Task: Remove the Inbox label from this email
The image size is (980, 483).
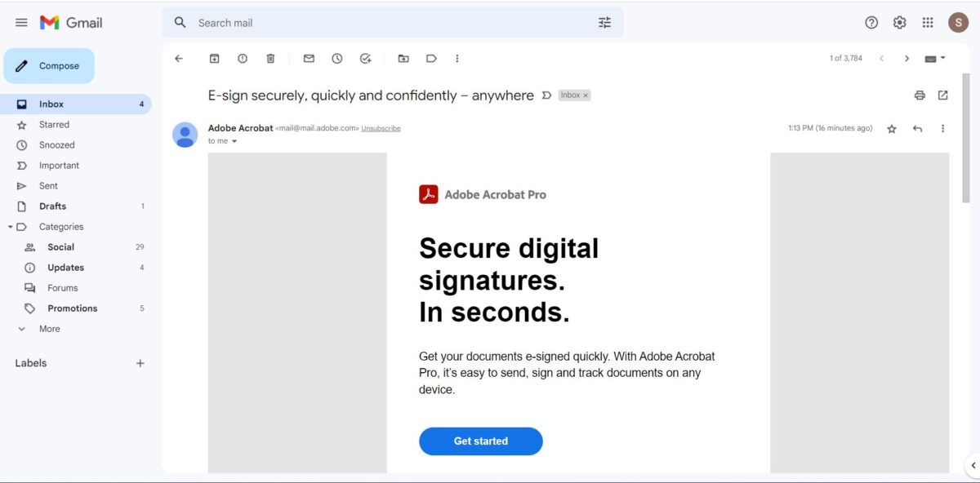Action: click(x=586, y=95)
